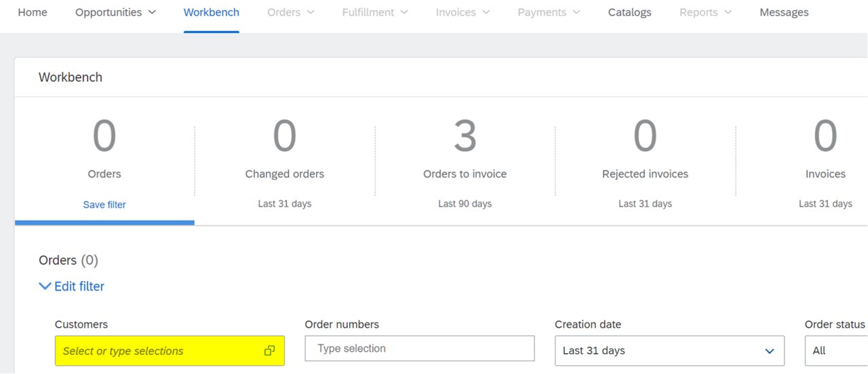Select the Workbench tab

tap(211, 12)
